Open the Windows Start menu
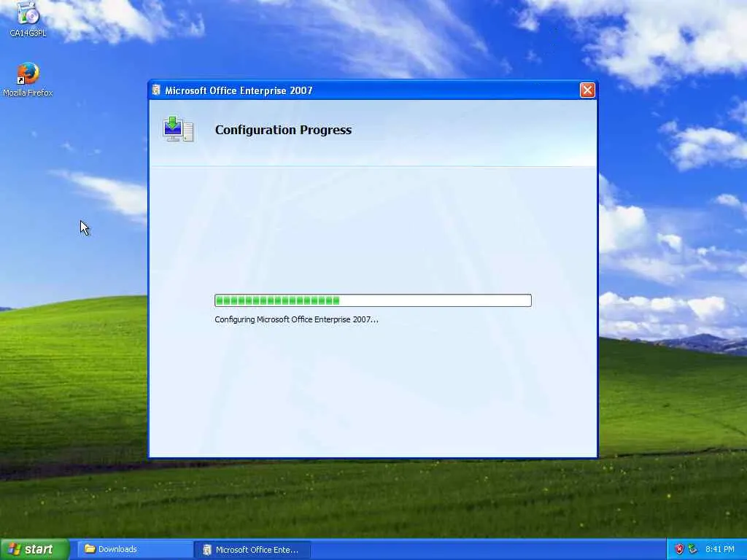Image resolution: width=747 pixels, height=560 pixels. [x=35, y=549]
